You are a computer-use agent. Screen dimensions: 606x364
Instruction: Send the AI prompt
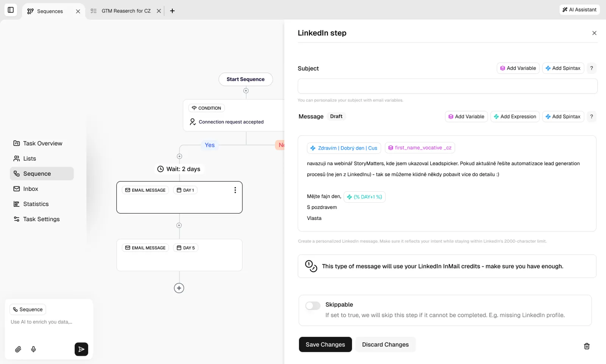pyautogui.click(x=81, y=349)
